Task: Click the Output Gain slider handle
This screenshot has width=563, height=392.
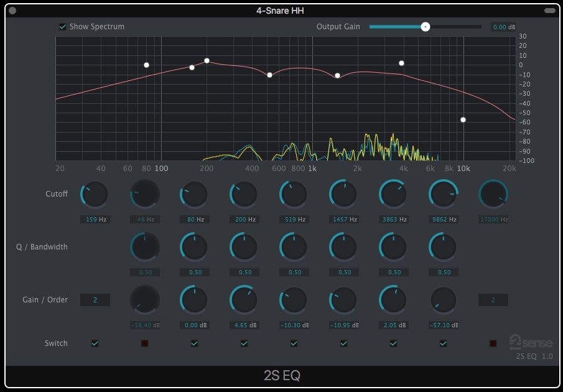Action: pos(426,27)
